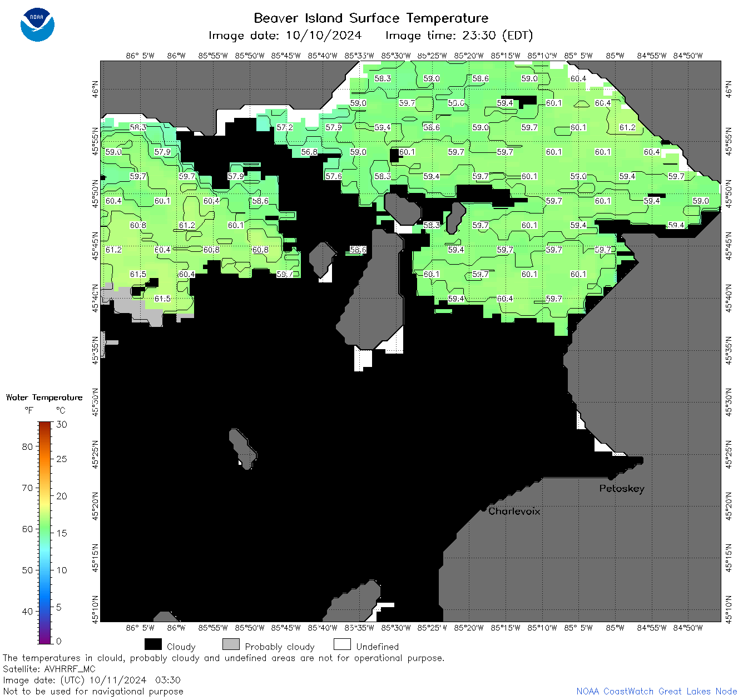Click the 57.2 temperature reading on the map

[x=285, y=127]
